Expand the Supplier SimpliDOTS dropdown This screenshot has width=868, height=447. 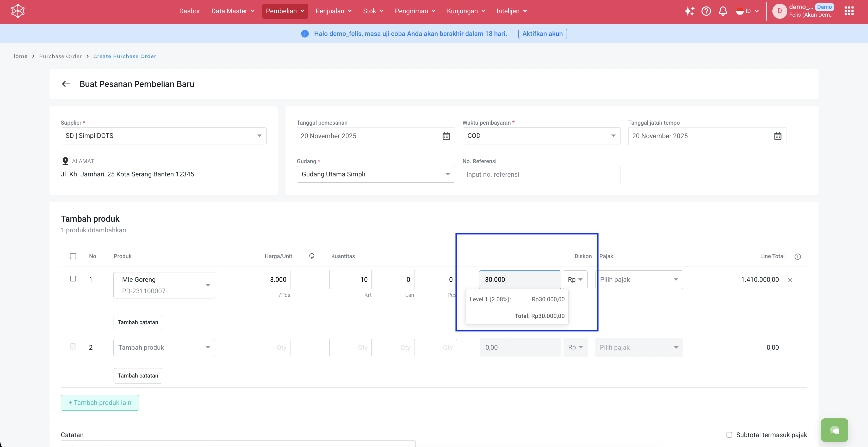164,136
